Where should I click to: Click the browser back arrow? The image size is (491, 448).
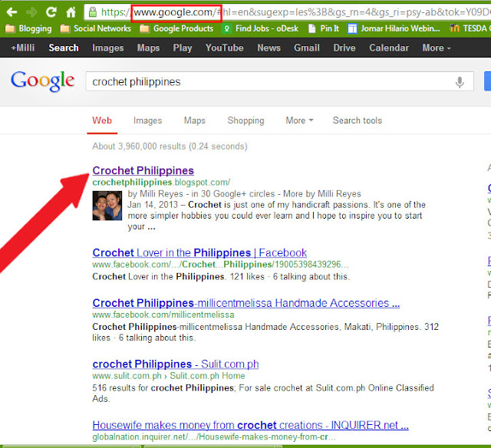(x=12, y=12)
